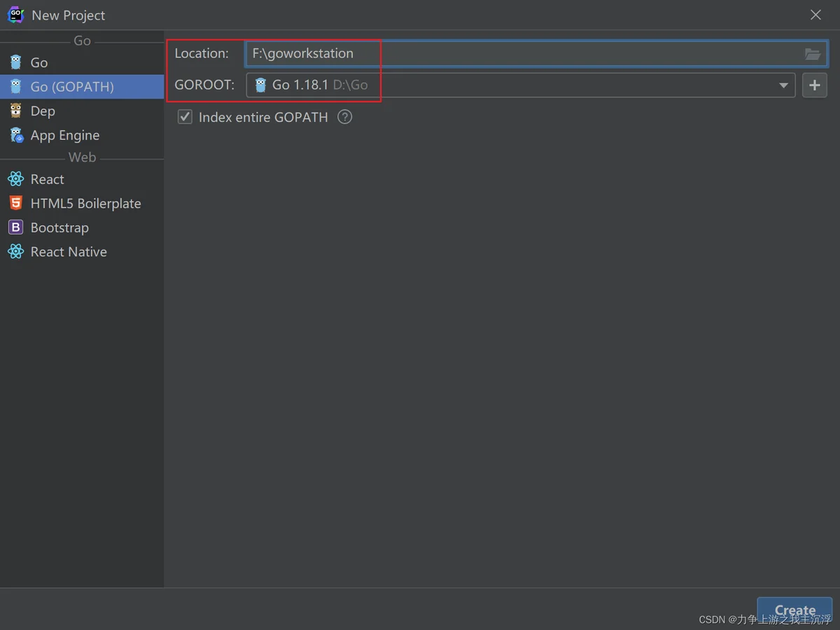Pick the React project type
The width and height of the screenshot is (840, 630).
click(x=82, y=179)
